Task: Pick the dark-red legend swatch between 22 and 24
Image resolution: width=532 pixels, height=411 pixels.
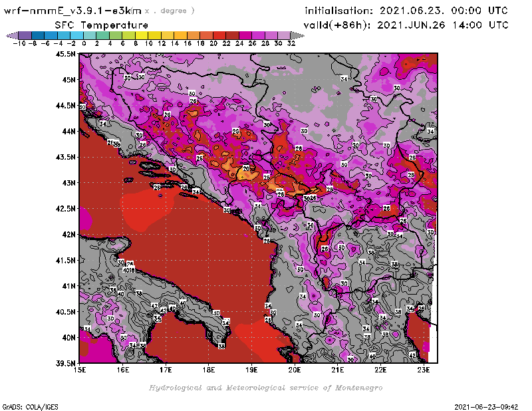Action: (232, 35)
